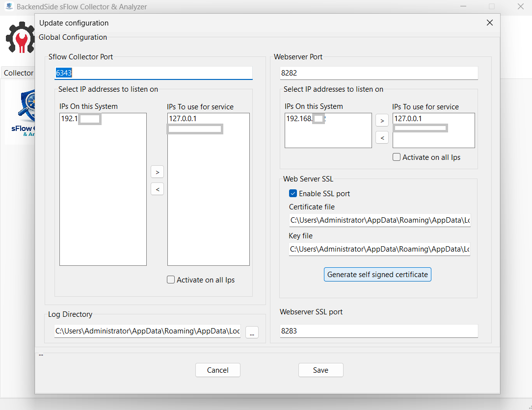Image resolution: width=532 pixels, height=410 pixels.
Task: Uncheck Enable SSL port checkbox
Action: [293, 194]
